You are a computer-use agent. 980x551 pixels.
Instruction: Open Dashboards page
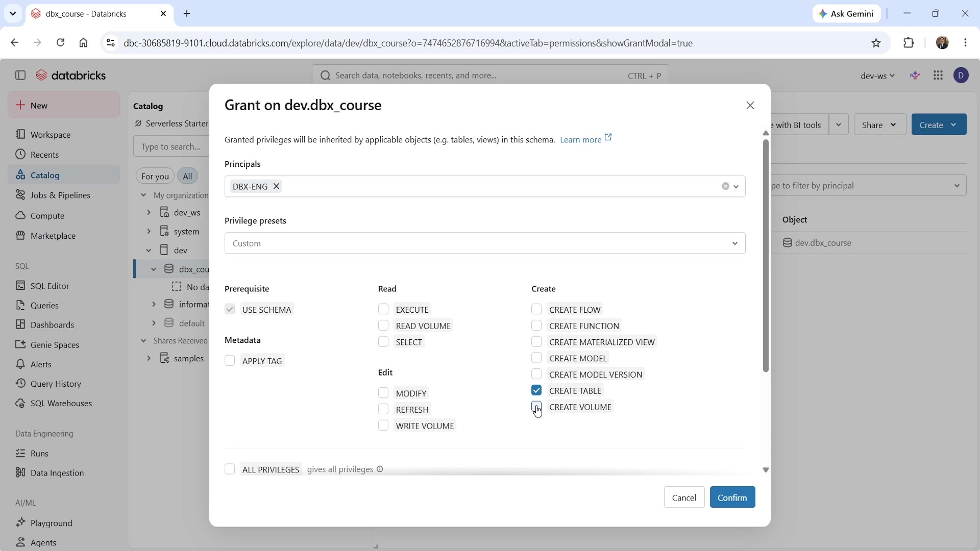(64, 324)
